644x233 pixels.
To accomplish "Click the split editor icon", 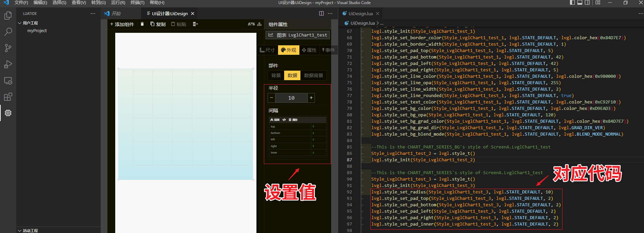I will [x=321, y=14].
